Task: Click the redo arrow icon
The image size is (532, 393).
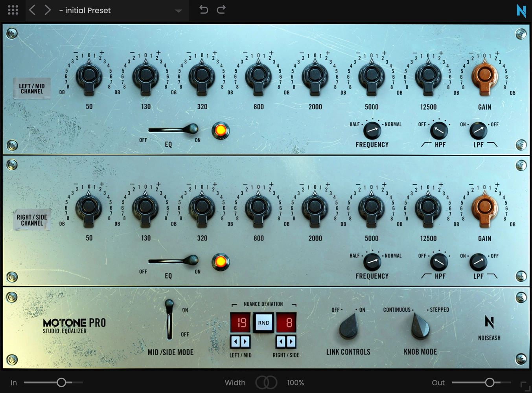Action: [x=221, y=10]
